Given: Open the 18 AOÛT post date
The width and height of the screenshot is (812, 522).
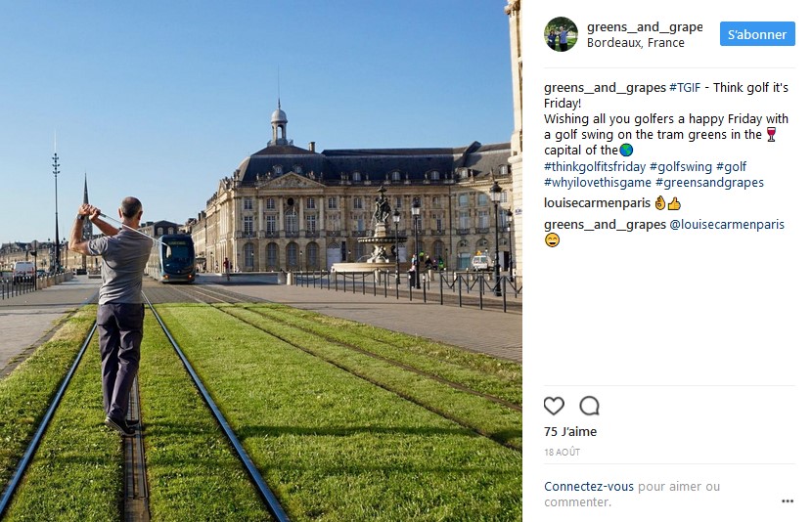Looking at the screenshot, I should coord(562,453).
